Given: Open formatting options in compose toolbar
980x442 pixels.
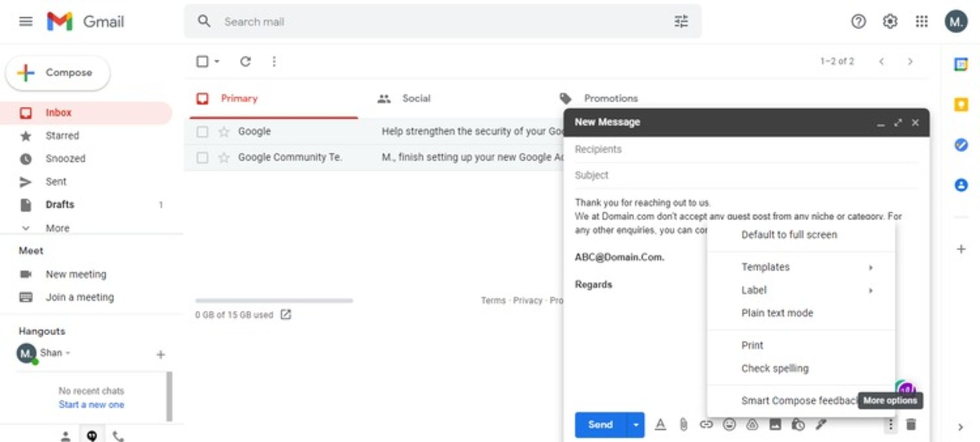Looking at the screenshot, I should 660,424.
